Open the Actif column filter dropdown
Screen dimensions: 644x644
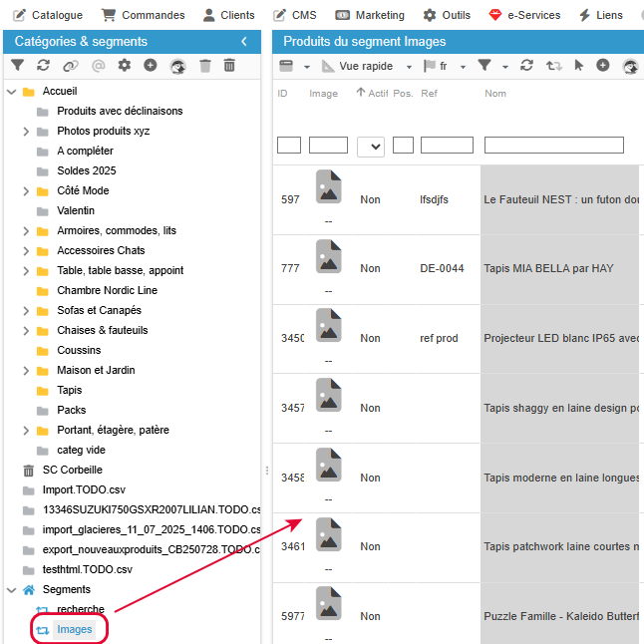point(371,147)
